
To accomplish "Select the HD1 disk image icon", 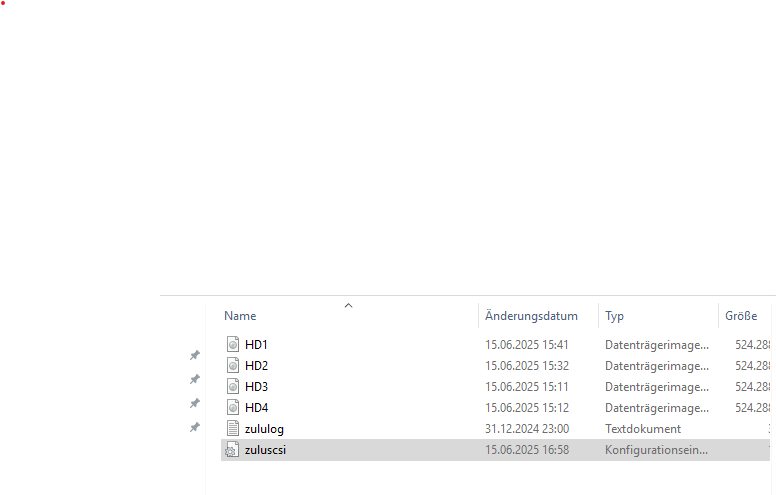I will click(233, 344).
